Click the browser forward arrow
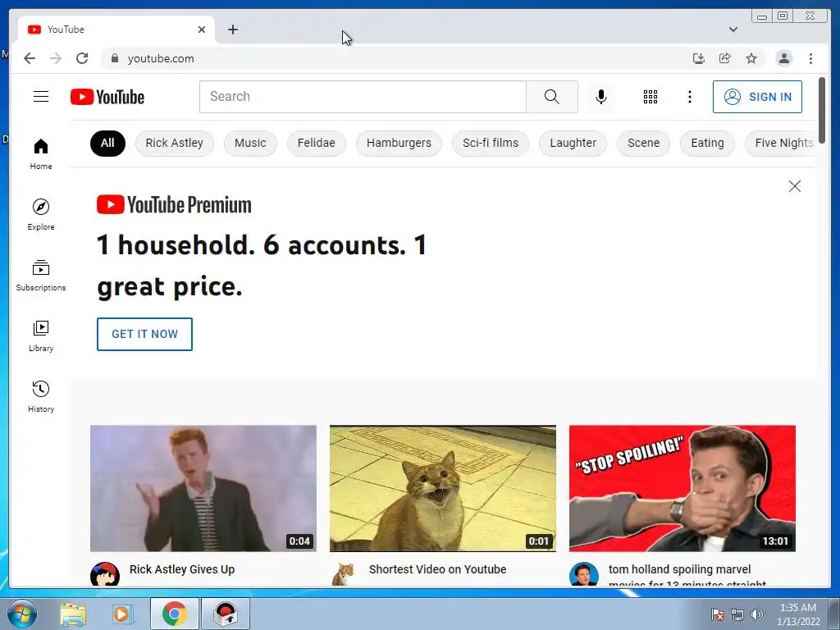 tap(56, 58)
